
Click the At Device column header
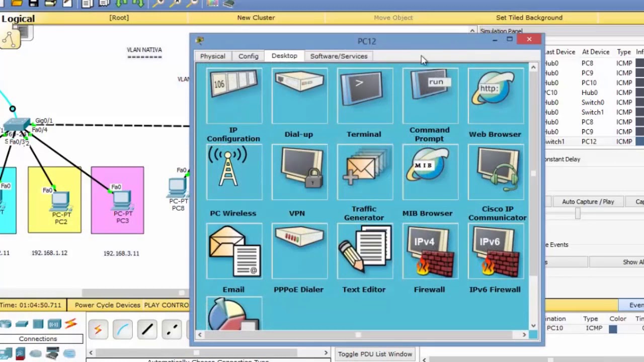pyautogui.click(x=596, y=52)
